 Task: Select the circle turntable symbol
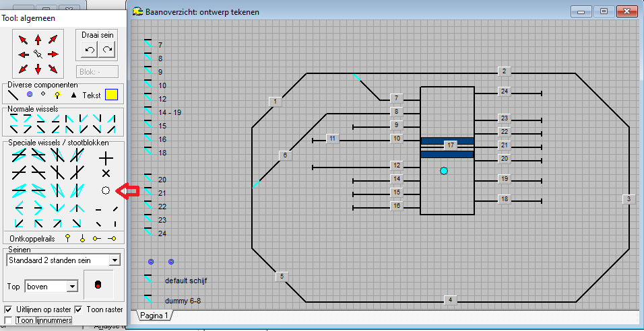click(x=106, y=191)
